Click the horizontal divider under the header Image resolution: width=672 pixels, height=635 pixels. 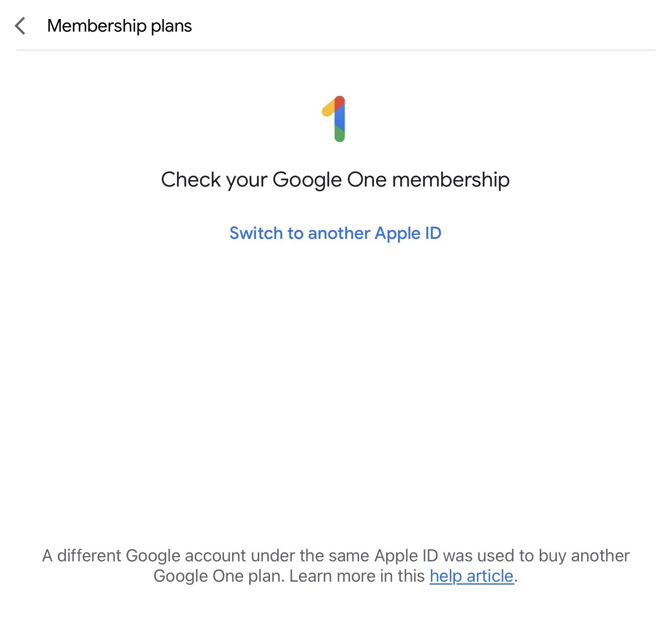(x=335, y=50)
